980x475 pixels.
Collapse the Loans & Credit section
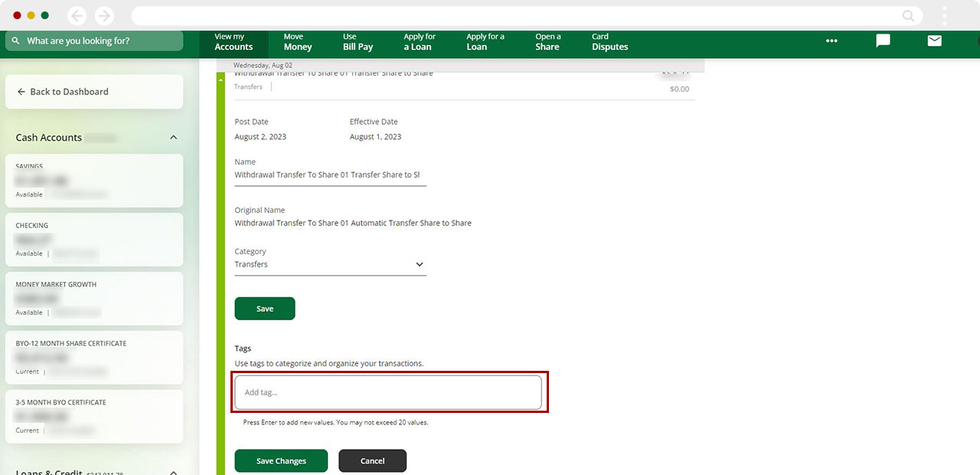click(x=173, y=472)
